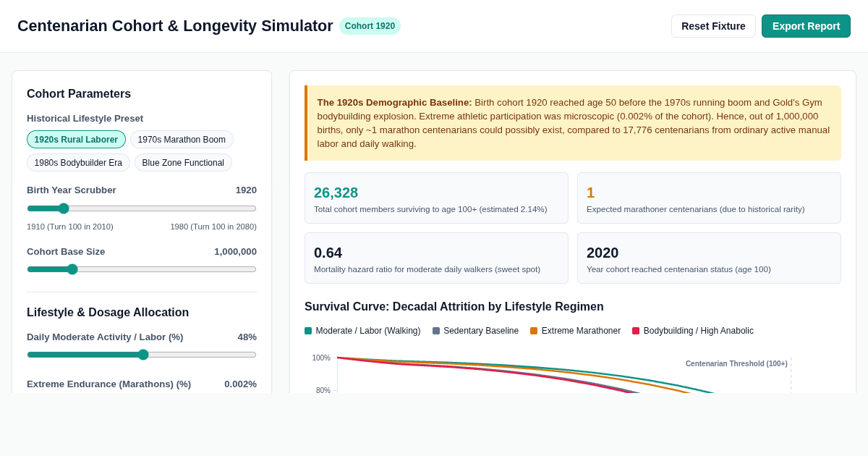
Task: Click the Cohort 1920 badge
Action: tap(370, 26)
